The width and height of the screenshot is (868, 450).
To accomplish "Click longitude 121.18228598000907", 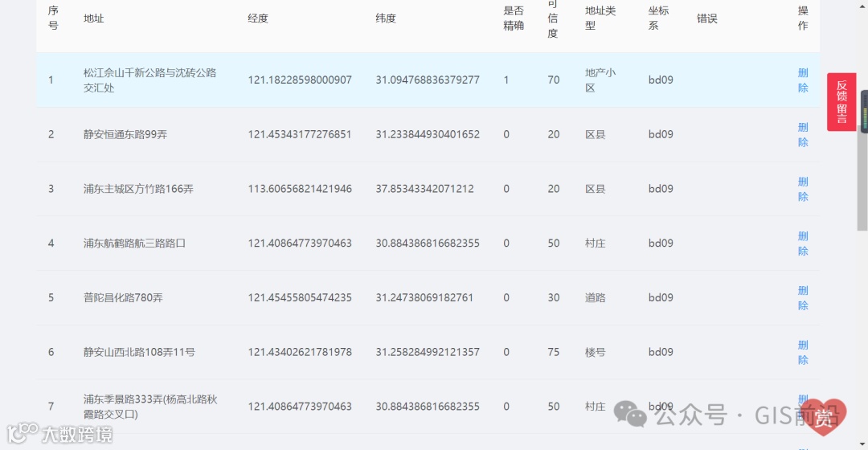I will [x=300, y=80].
